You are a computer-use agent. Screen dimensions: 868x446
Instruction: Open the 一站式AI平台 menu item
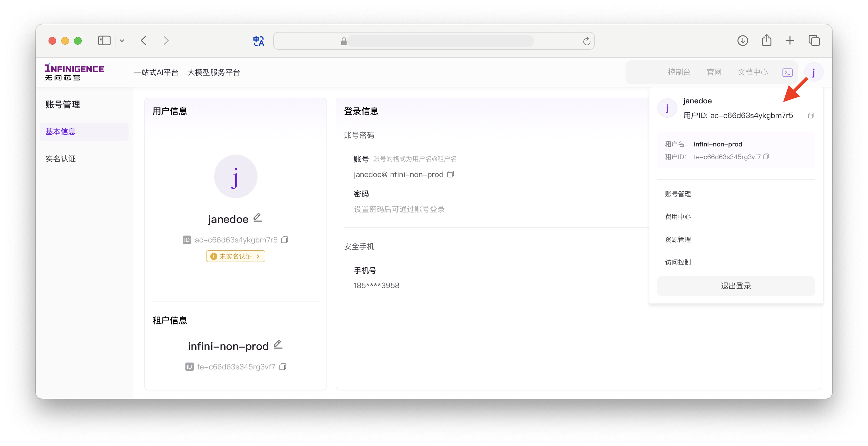[156, 72]
